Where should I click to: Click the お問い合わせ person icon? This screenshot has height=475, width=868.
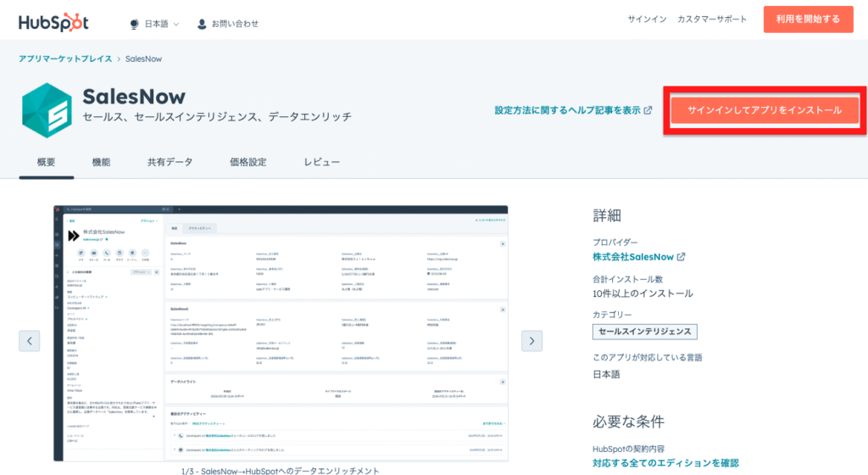202,24
